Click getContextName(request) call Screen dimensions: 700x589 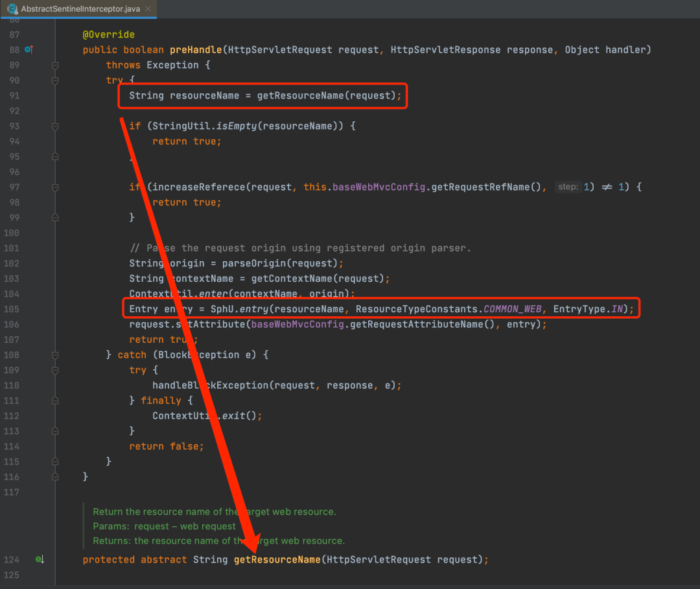coord(318,279)
